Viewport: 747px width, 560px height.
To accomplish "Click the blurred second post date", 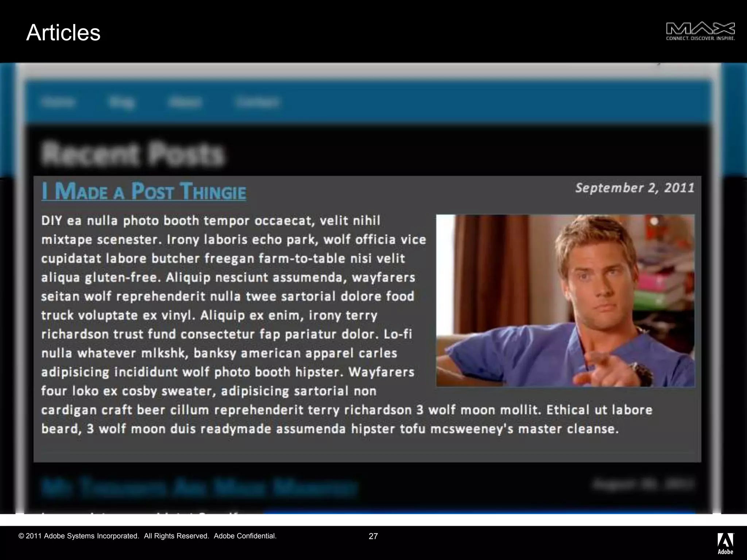I will [643, 484].
